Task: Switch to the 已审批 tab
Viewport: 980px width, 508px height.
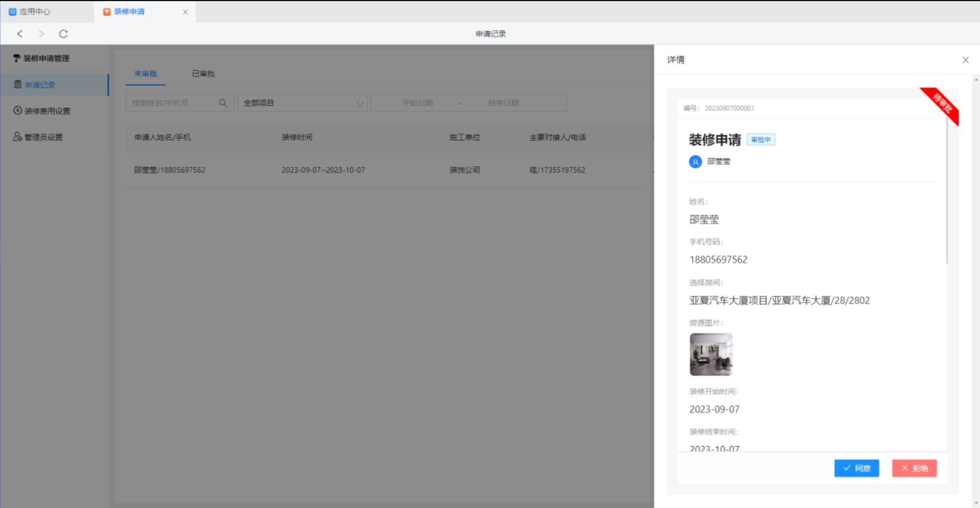Action: pyautogui.click(x=203, y=74)
